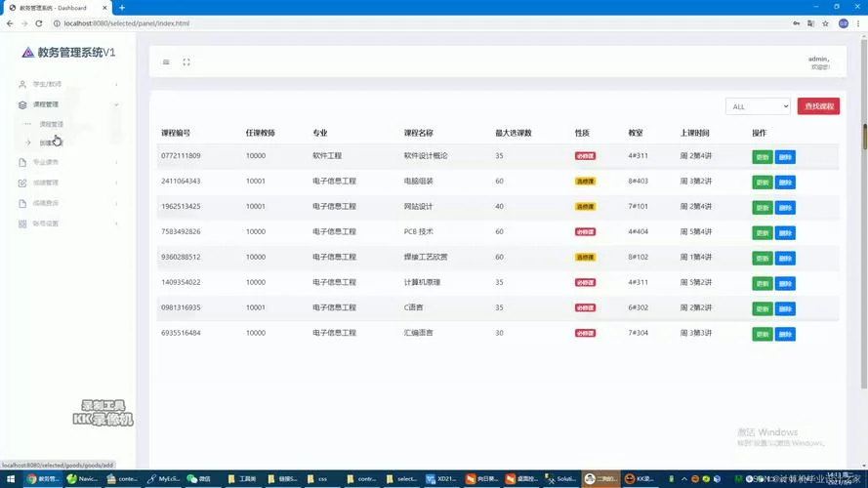Click course name 计算机原理
The width and height of the screenshot is (868, 488).
click(423, 282)
